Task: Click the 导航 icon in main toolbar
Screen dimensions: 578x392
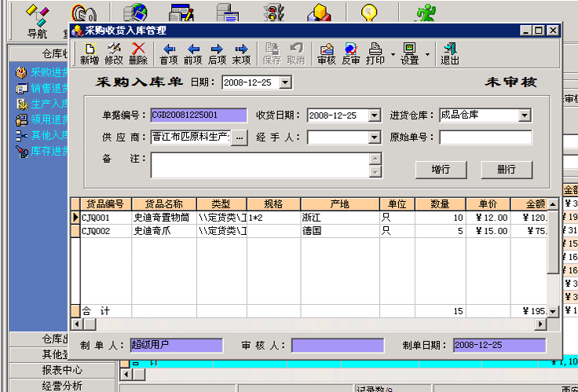Action: 37,21
